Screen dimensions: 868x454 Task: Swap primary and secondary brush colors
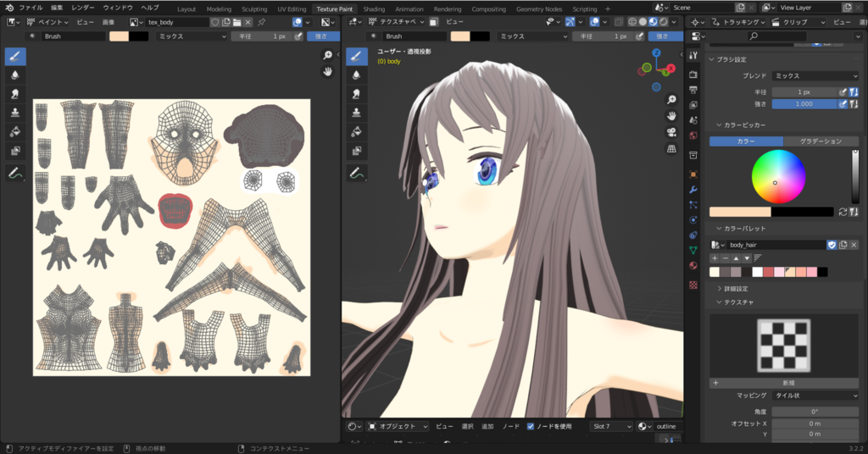click(x=843, y=212)
